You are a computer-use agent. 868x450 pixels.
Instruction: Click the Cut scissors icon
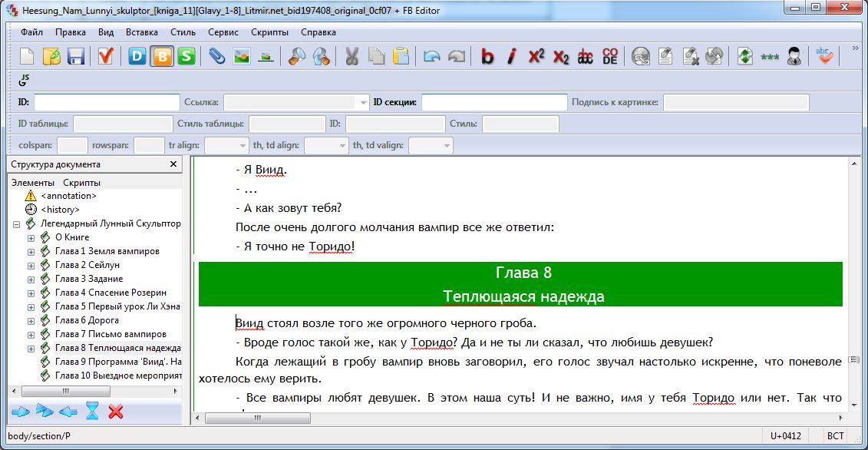(351, 56)
